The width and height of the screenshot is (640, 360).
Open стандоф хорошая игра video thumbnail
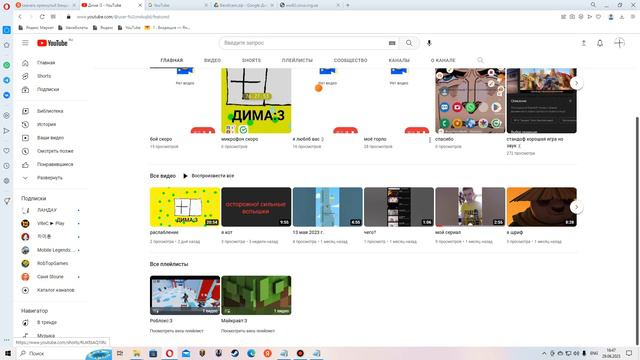(x=541, y=100)
